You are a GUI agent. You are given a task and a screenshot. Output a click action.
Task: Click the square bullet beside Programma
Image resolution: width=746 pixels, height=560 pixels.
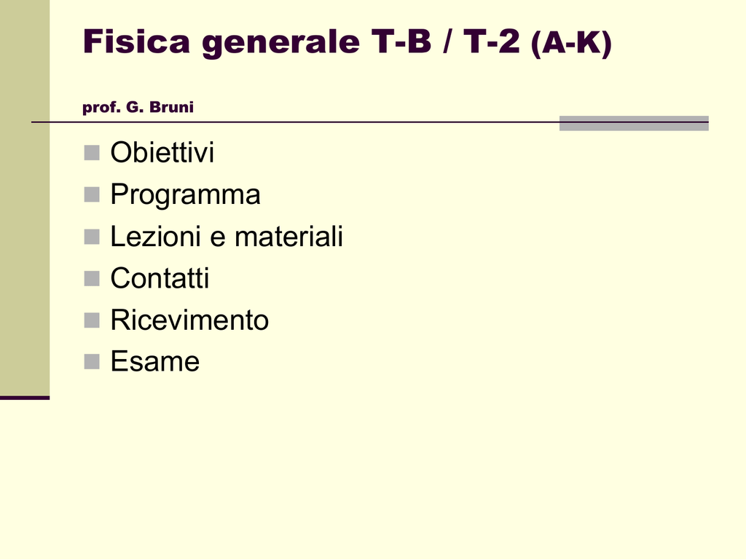coord(91,194)
